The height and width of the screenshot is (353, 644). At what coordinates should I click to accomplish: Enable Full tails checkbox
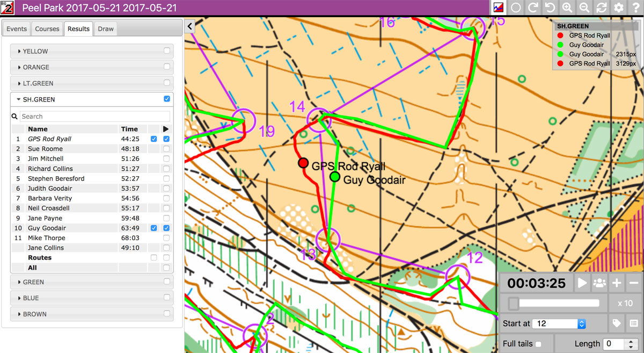coord(538,344)
